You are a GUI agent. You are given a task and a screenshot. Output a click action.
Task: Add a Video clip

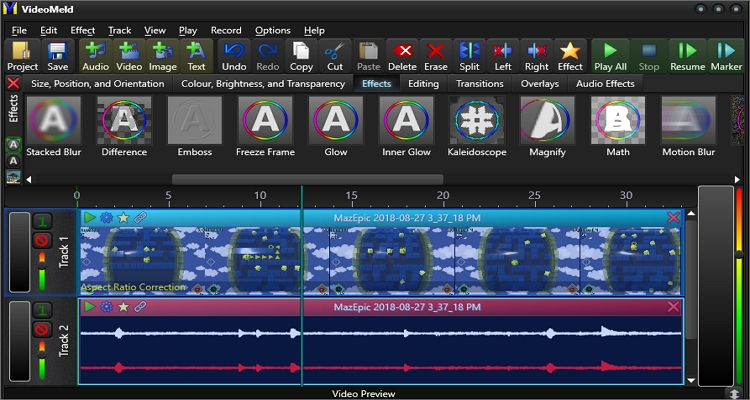point(129,56)
